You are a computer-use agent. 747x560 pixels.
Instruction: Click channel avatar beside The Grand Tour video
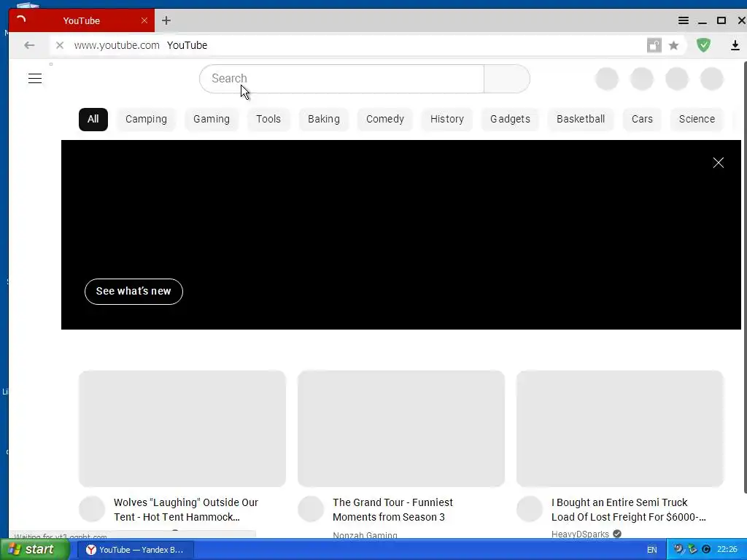coord(311,508)
